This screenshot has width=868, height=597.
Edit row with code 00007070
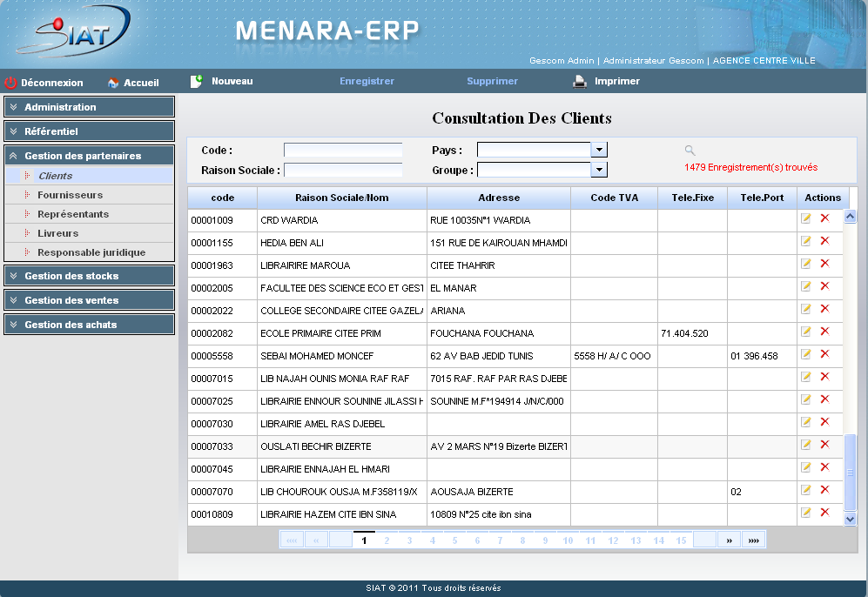click(806, 490)
